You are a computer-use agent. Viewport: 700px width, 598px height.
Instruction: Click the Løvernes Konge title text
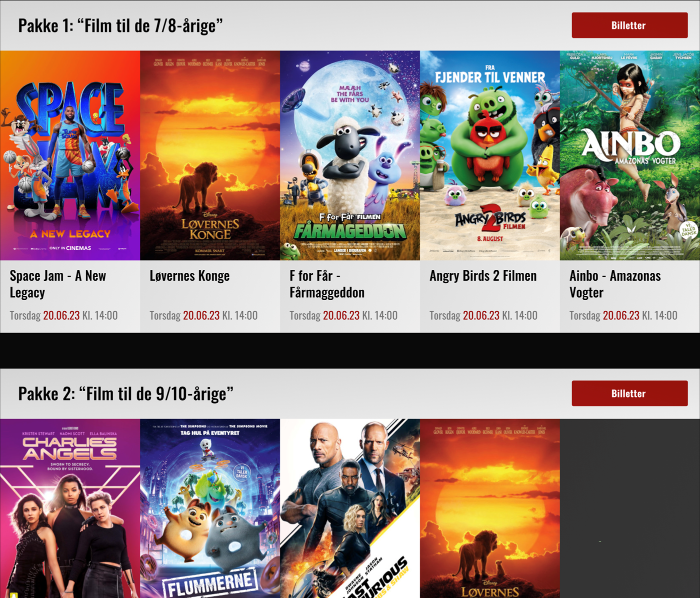[189, 276]
